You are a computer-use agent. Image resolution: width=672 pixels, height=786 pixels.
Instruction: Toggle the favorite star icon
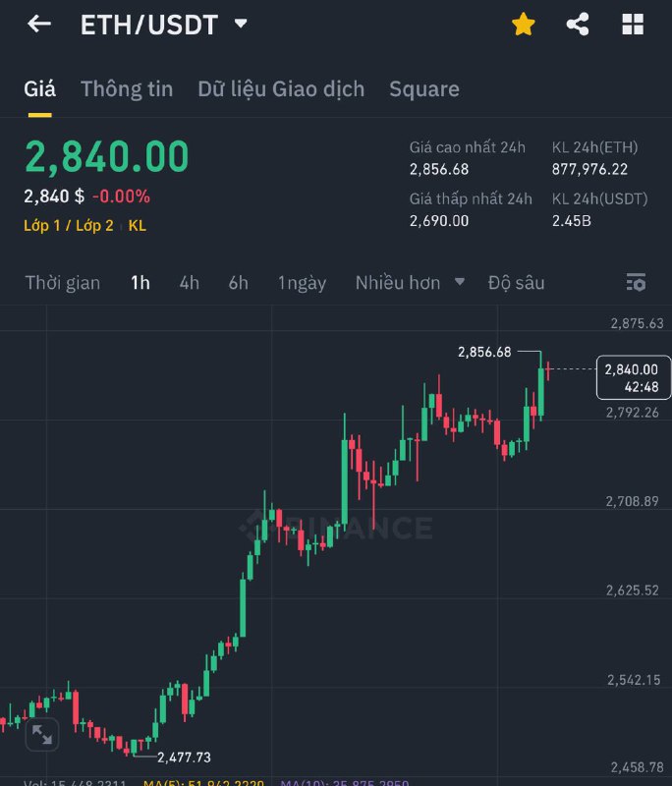click(x=523, y=26)
